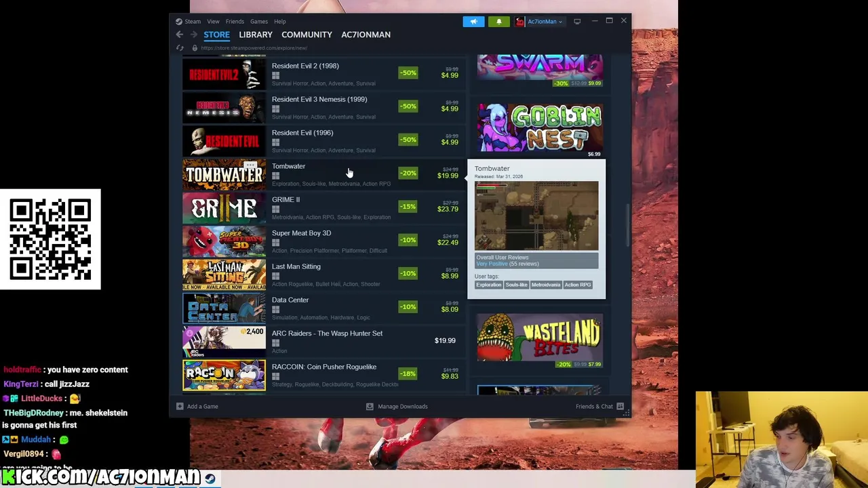Click the -20% discount badge for Tombwater
The width and height of the screenshot is (868, 488).
(x=408, y=173)
